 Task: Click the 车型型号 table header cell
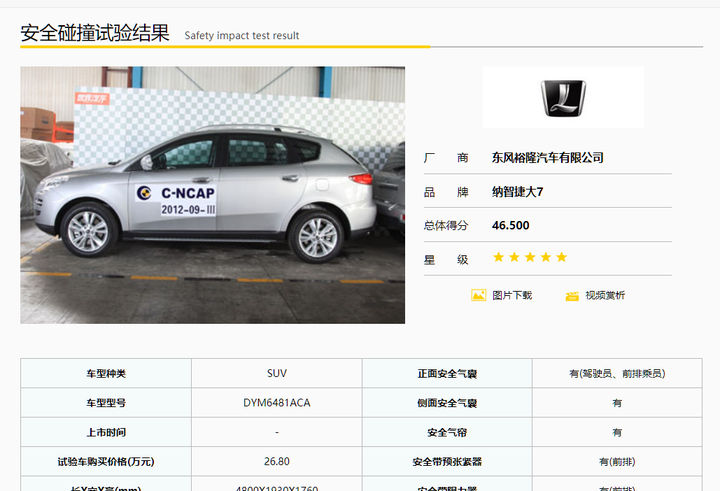[106, 403]
